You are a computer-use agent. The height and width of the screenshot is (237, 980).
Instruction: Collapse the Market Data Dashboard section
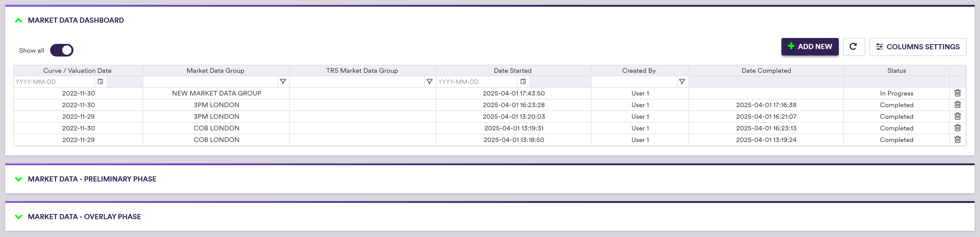coord(18,20)
